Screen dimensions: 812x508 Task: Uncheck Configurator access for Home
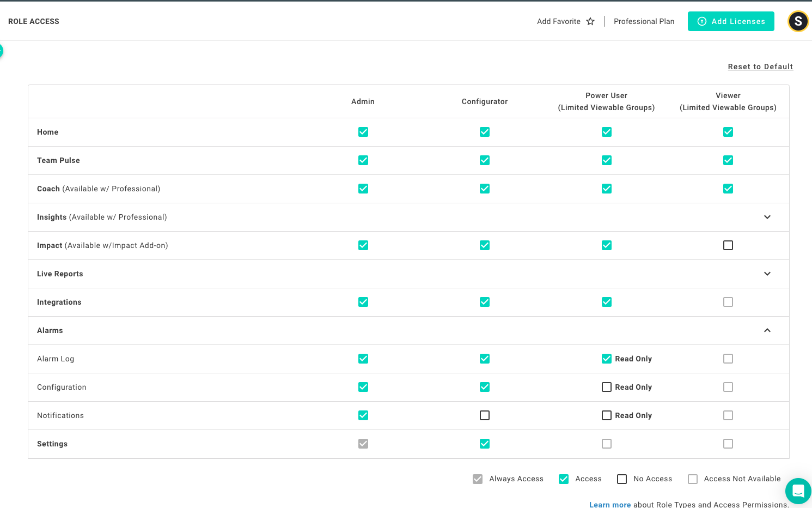point(485,132)
